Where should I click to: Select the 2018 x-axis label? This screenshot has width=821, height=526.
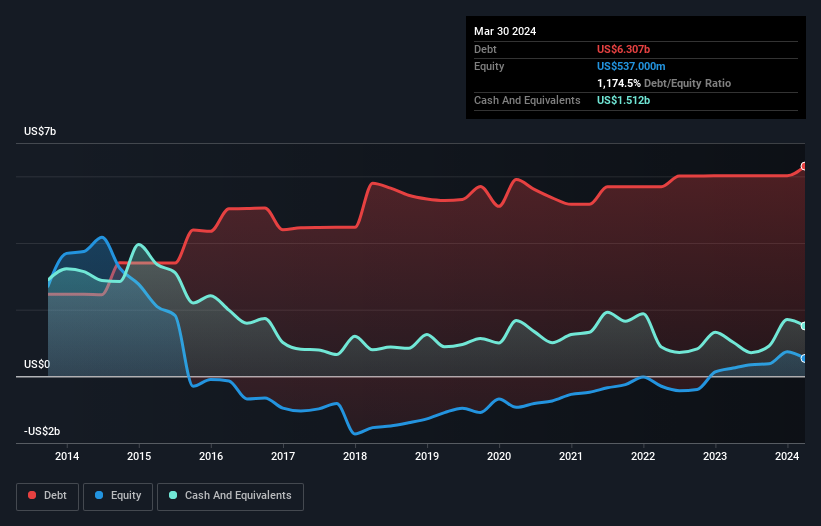(x=355, y=456)
